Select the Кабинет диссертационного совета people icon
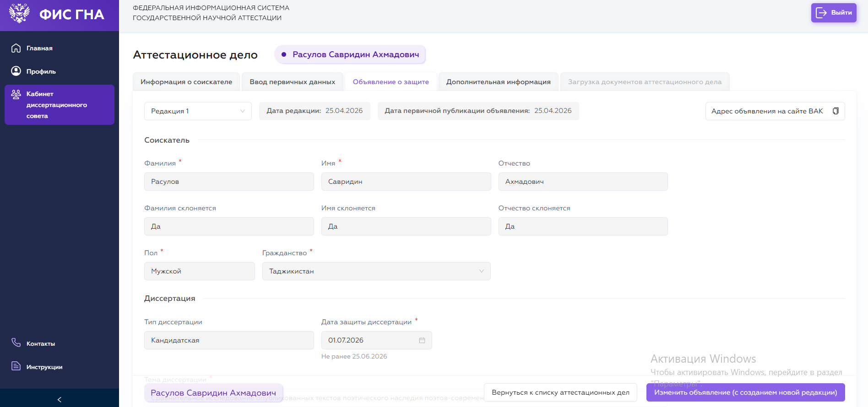868x407 pixels. [16, 94]
